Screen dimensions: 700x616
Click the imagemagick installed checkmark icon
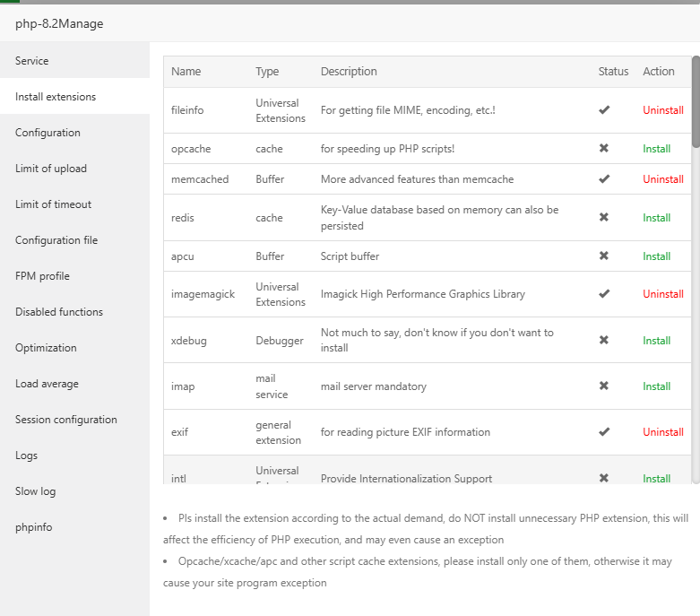604,294
